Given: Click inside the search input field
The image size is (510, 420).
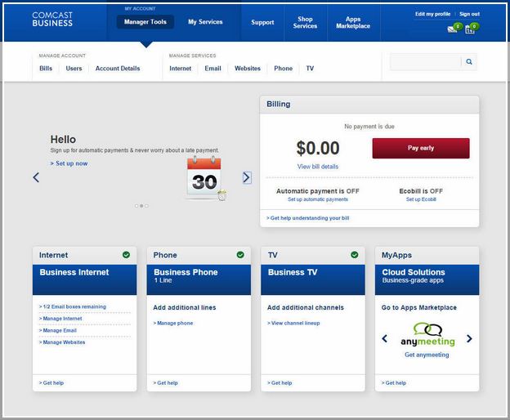Looking at the screenshot, I should pos(426,61).
